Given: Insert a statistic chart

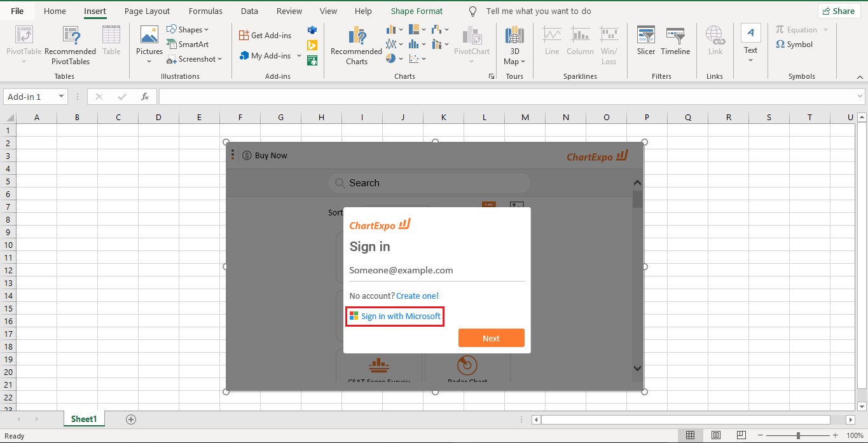Looking at the screenshot, I should click(x=417, y=44).
